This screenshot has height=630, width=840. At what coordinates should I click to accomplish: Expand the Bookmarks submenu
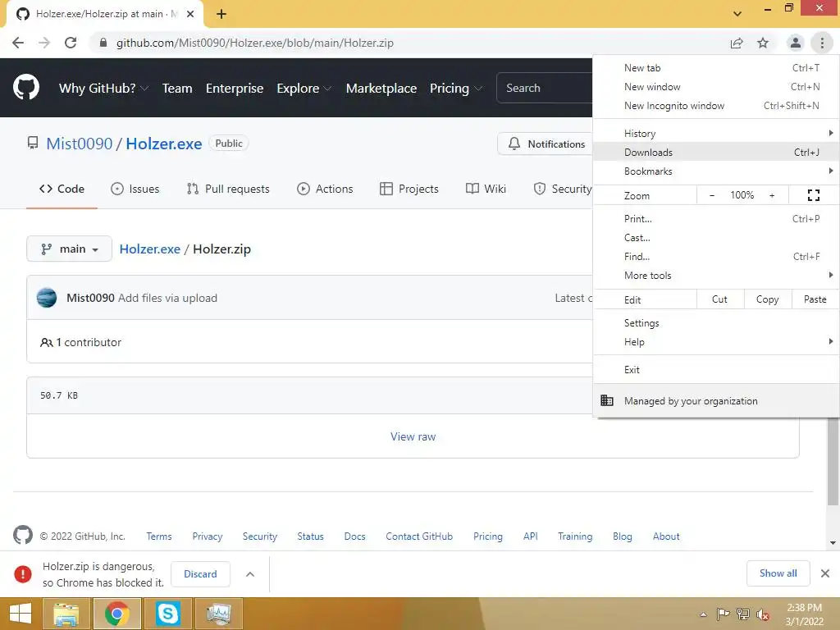pyautogui.click(x=715, y=171)
